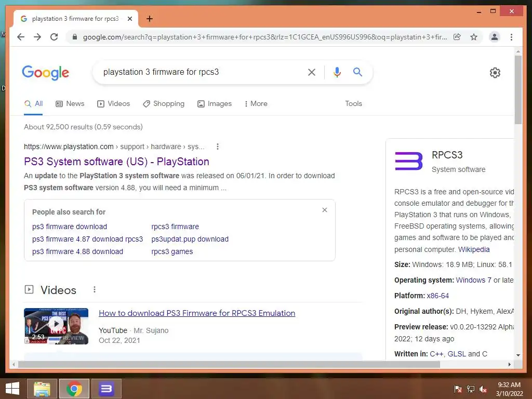Switch to Shopping results tab
The width and height of the screenshot is (532, 399).
click(164, 104)
